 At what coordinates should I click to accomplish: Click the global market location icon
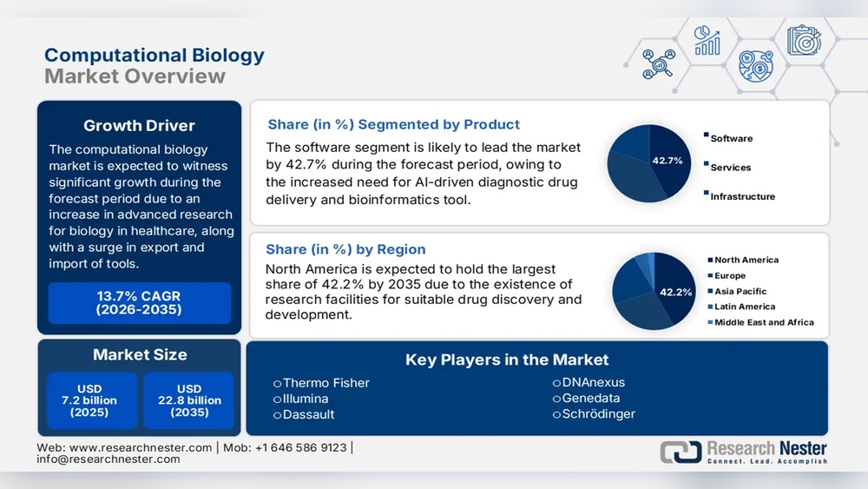755,64
